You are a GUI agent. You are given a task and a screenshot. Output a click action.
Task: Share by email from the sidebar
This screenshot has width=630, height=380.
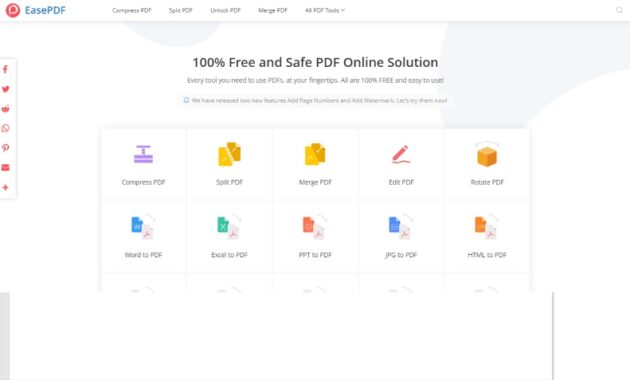pyautogui.click(x=6, y=168)
